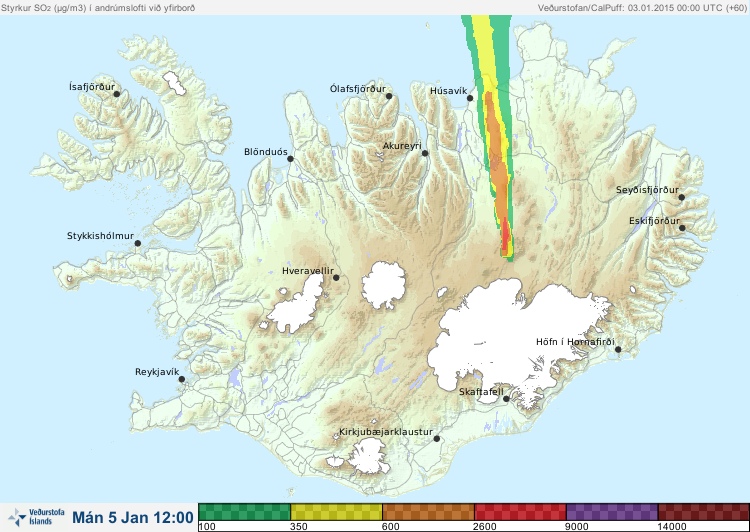Click the Blönduós town marker dot
The width and height of the screenshot is (750, 532).
290,159
